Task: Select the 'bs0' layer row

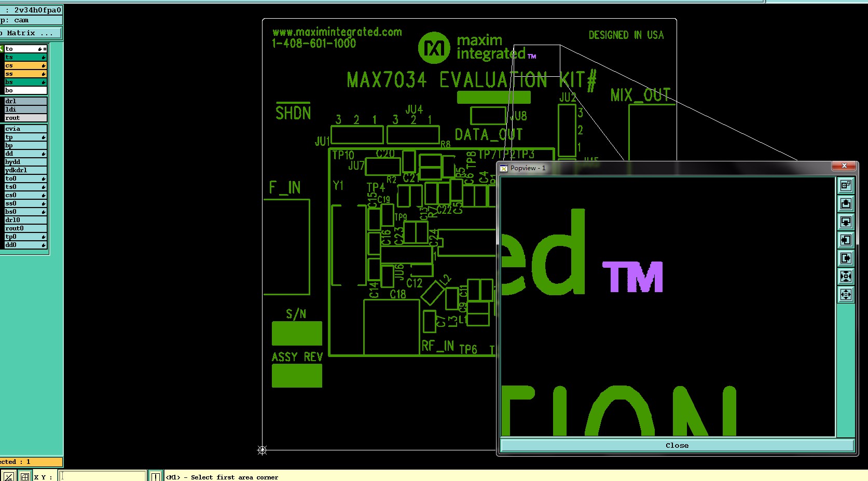Action: coord(25,212)
